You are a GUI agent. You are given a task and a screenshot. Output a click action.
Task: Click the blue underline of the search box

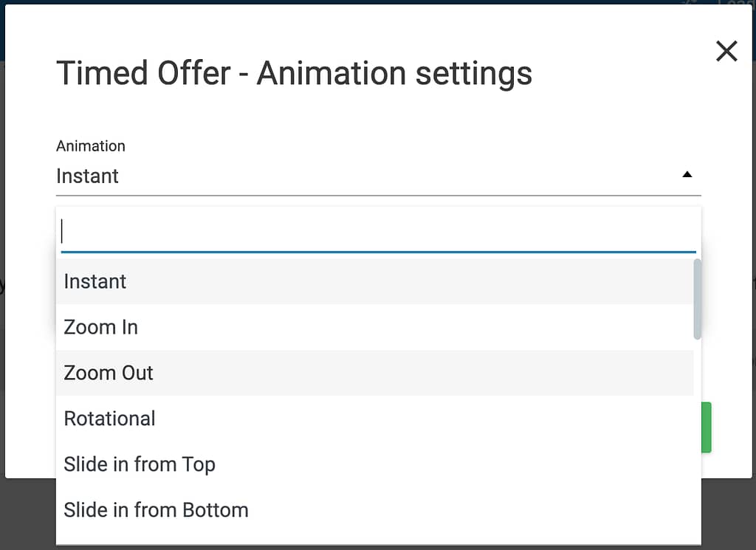click(378, 252)
